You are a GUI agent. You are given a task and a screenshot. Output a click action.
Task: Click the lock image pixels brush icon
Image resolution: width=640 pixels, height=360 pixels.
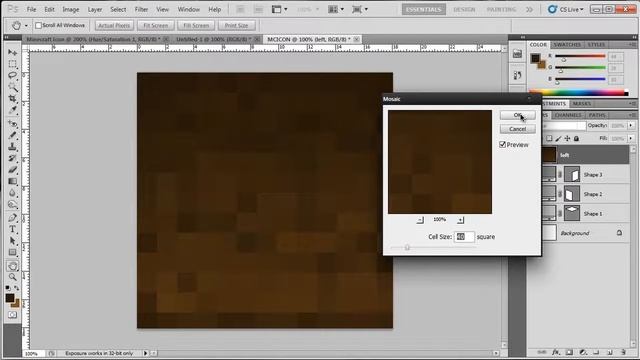[558, 138]
